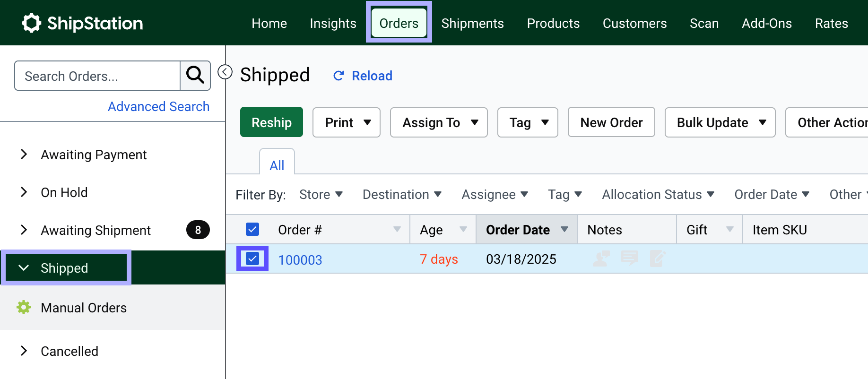The height and width of the screenshot is (379, 868).
Task: Collapse the sidebar with the arrow circle
Action: pyautogui.click(x=225, y=72)
